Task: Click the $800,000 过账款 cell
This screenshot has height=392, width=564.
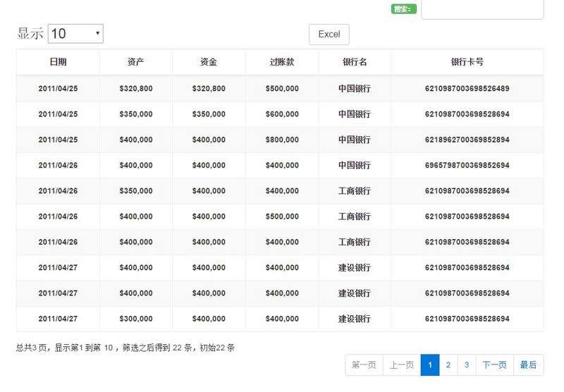Action: [282, 140]
